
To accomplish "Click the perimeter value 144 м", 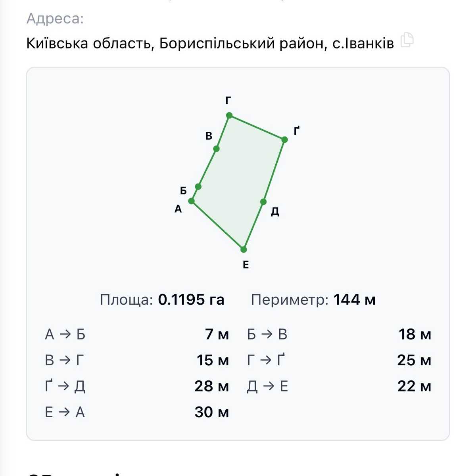I will [355, 299].
